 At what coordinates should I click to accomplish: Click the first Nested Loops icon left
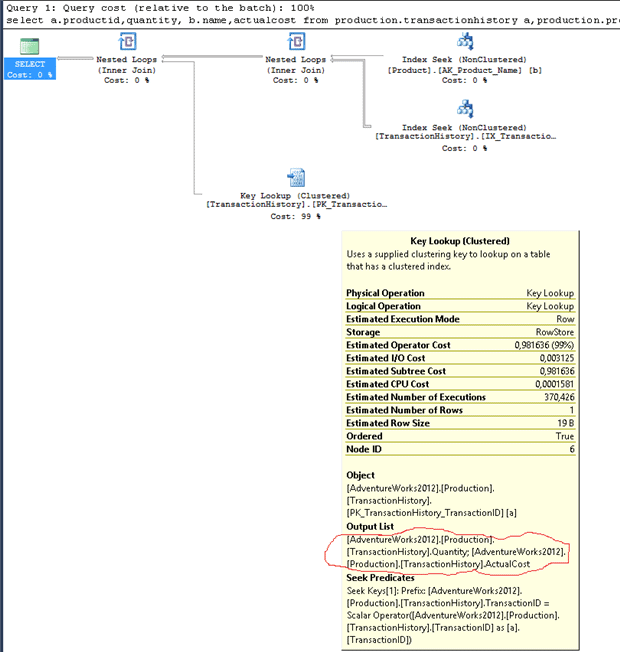pos(127,41)
